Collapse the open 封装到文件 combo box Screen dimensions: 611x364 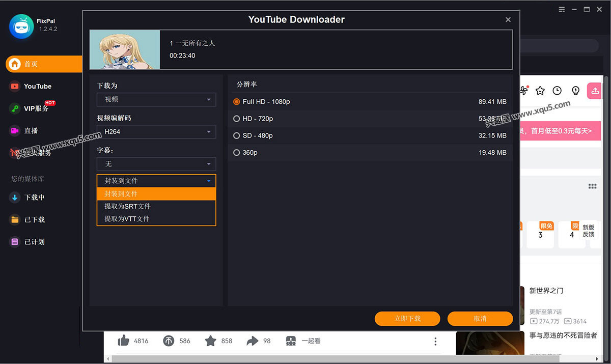[156, 181]
